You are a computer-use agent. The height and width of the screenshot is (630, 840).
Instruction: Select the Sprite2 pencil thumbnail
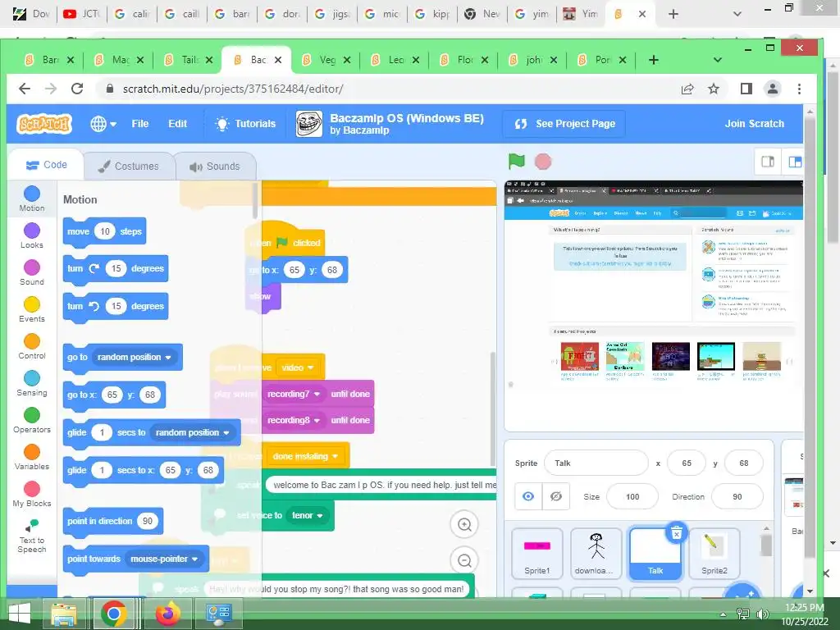(714, 554)
